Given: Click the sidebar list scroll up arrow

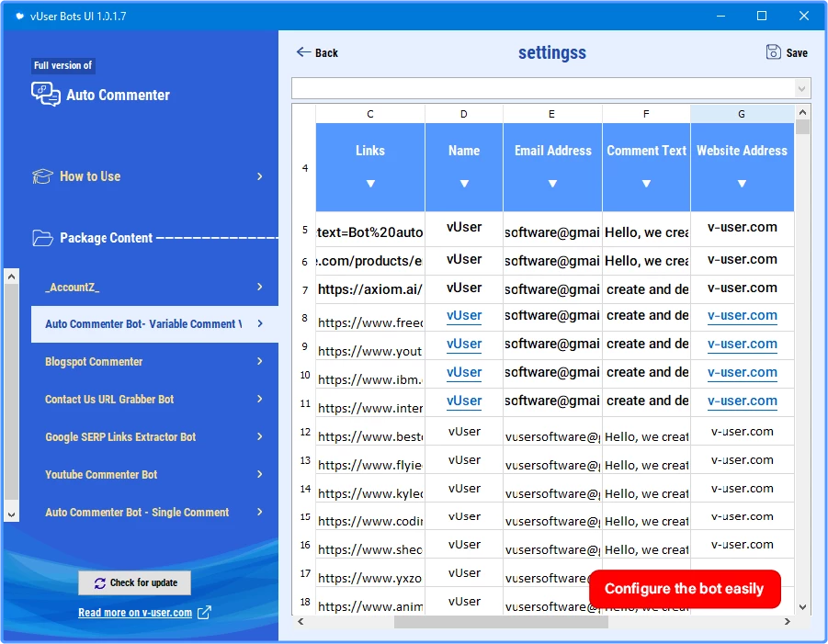Looking at the screenshot, I should (12, 277).
